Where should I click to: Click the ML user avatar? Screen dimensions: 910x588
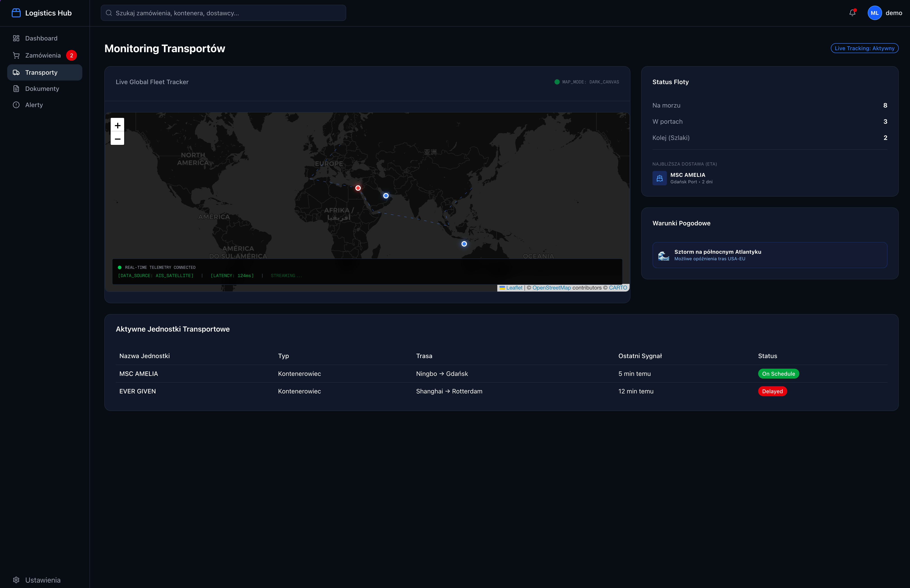click(874, 13)
